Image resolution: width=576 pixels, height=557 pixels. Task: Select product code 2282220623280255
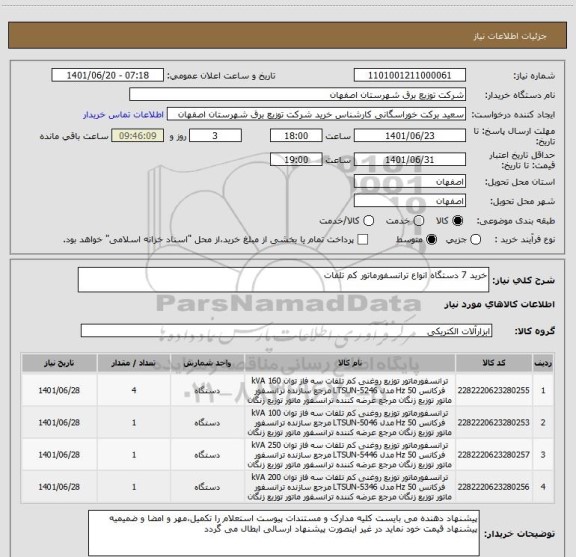pos(494,390)
